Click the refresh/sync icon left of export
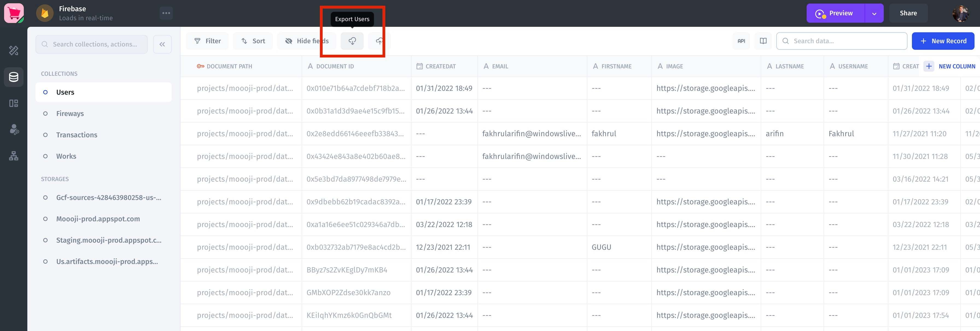 [x=352, y=41]
